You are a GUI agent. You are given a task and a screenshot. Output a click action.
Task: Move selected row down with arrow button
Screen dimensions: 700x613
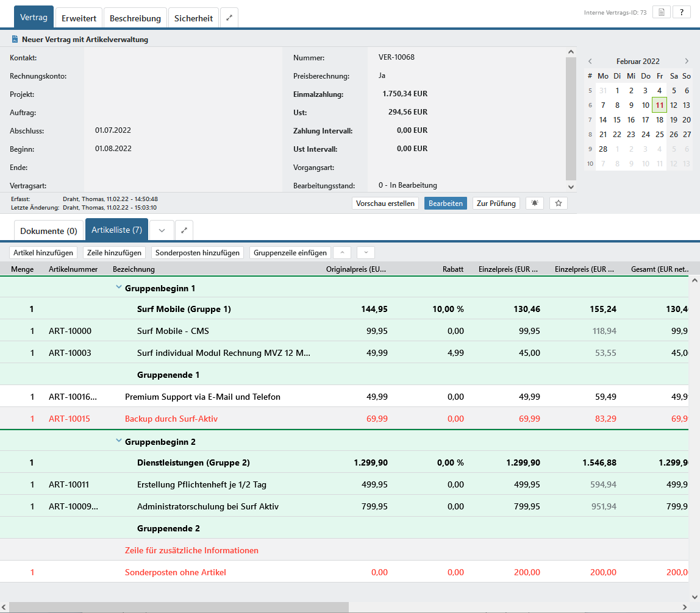pos(366,253)
